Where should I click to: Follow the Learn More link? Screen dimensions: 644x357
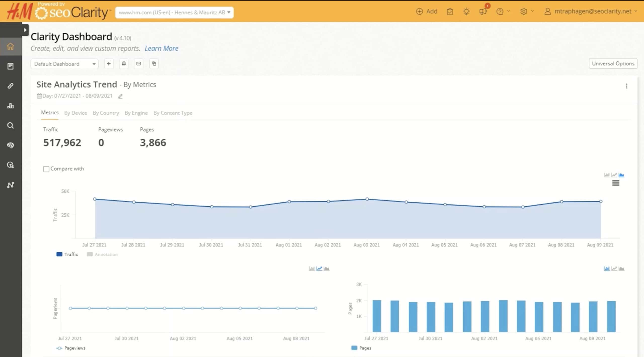[162, 49]
